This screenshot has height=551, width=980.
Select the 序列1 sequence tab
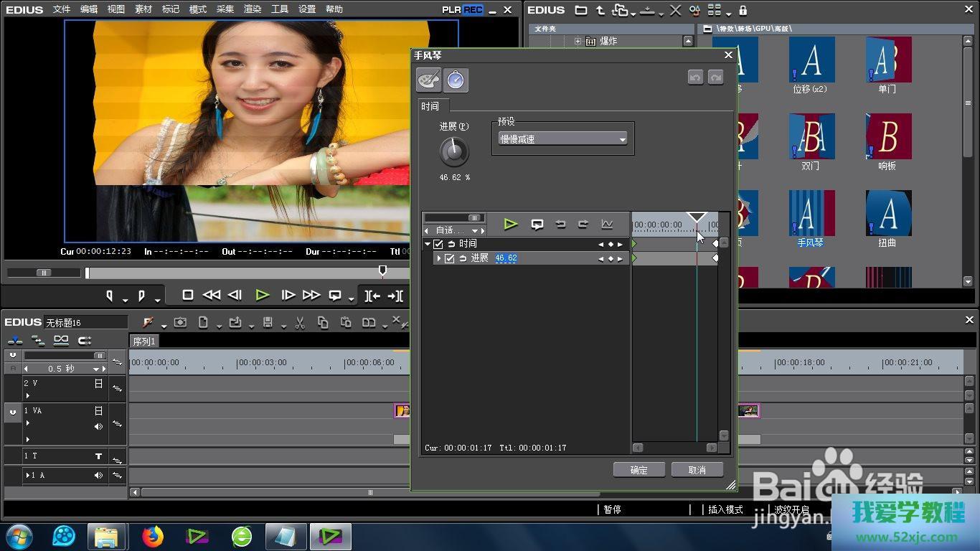(x=143, y=341)
